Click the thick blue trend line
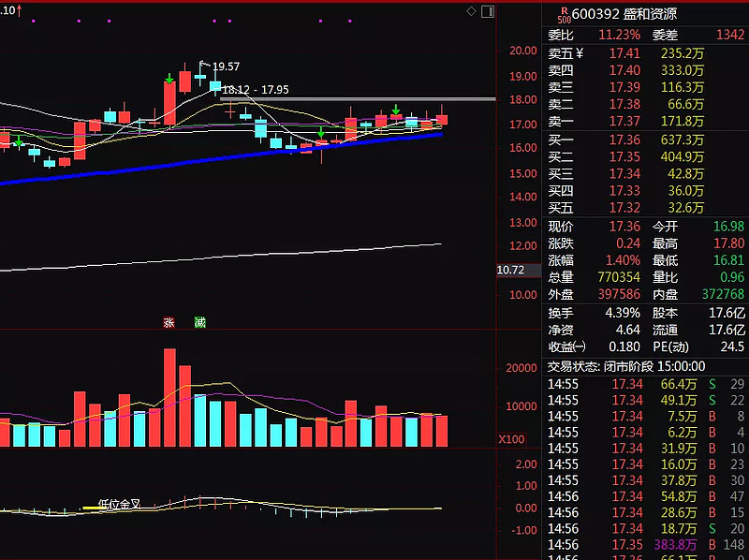 click(x=221, y=158)
